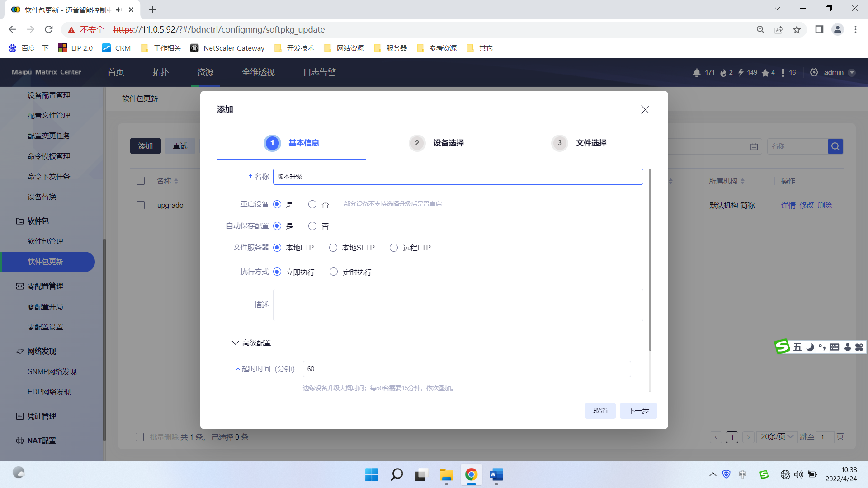Expand the admin user dropdown
Image resolution: width=868 pixels, height=488 pixels.
tap(852, 73)
